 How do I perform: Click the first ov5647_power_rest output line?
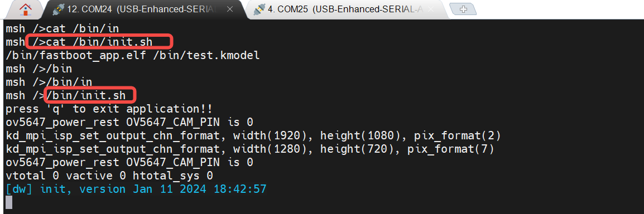pyautogui.click(x=129, y=122)
